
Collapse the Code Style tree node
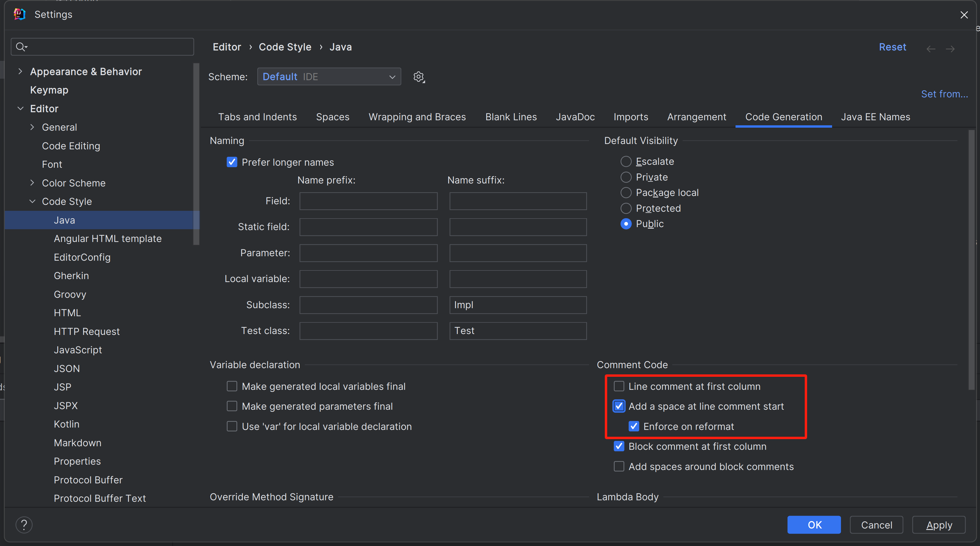pyautogui.click(x=32, y=202)
